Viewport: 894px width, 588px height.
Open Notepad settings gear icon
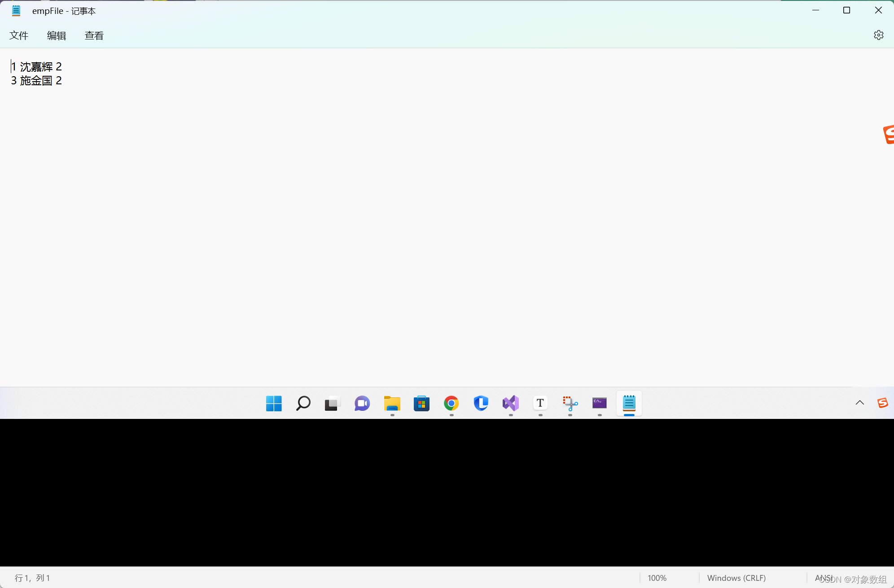tap(878, 35)
